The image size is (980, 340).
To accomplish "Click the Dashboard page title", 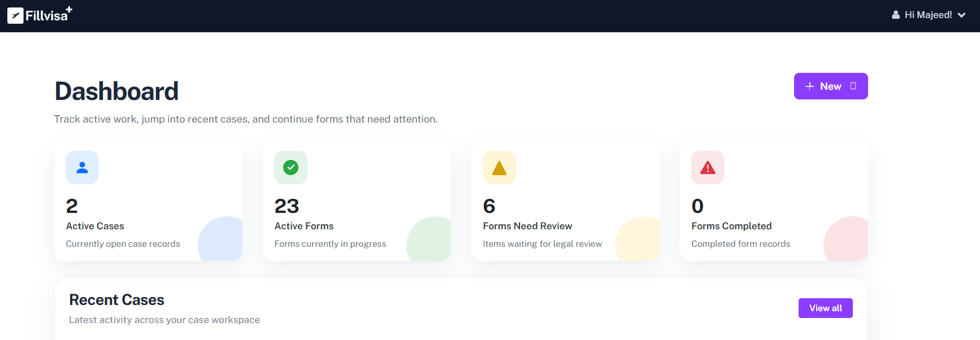I will click(116, 91).
